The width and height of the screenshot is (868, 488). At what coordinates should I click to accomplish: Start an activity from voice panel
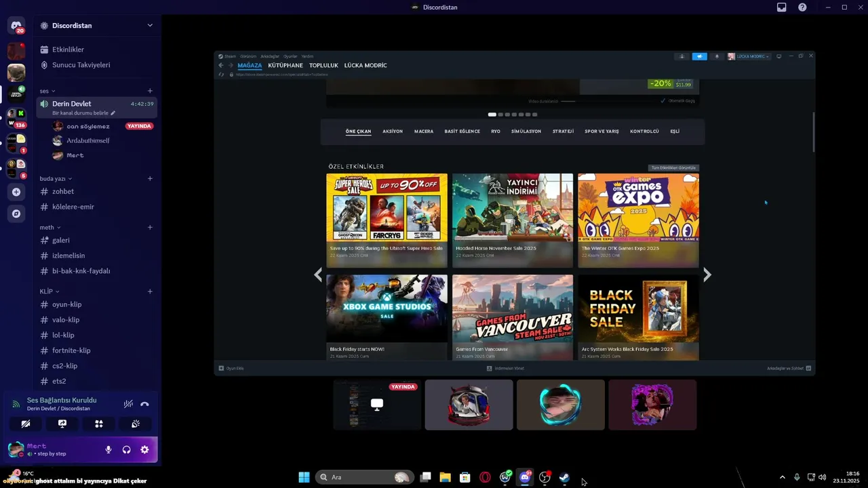[x=99, y=424]
